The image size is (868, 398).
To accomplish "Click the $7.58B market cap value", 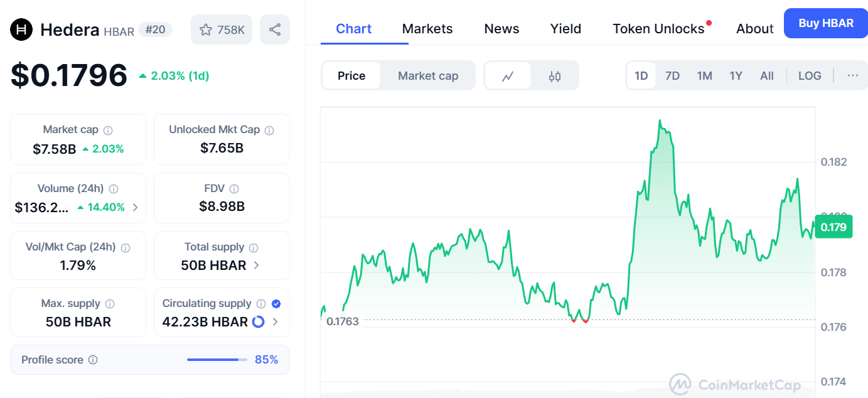I will click(55, 149).
